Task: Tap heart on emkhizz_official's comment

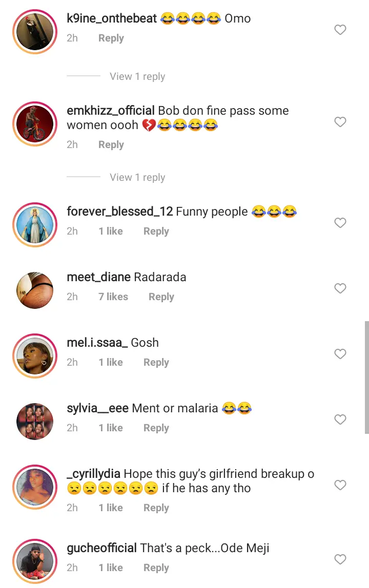Action: tap(340, 122)
